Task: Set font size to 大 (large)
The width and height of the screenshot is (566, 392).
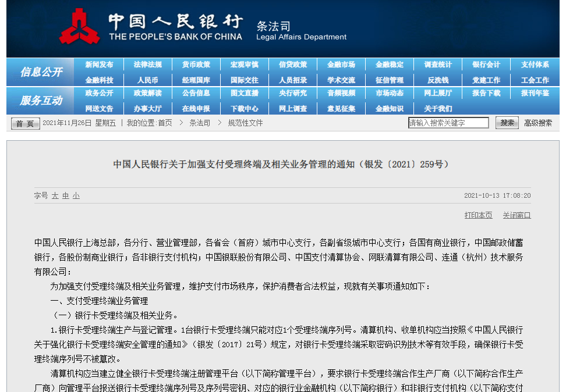Action: point(55,196)
